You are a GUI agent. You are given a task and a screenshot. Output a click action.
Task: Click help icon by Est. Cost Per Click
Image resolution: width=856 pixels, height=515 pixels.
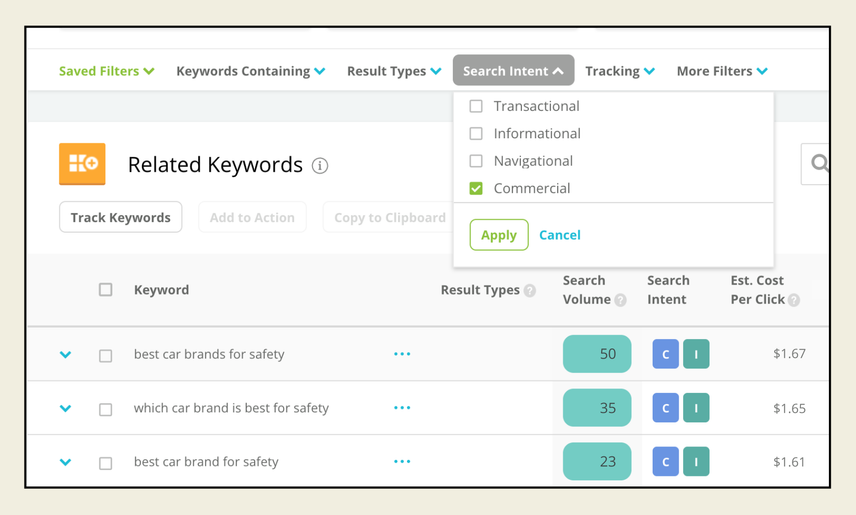(794, 300)
